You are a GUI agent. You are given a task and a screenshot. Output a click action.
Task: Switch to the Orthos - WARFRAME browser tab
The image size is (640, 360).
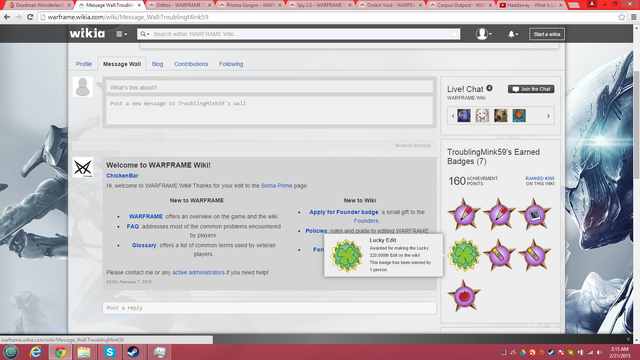tap(180, 5)
